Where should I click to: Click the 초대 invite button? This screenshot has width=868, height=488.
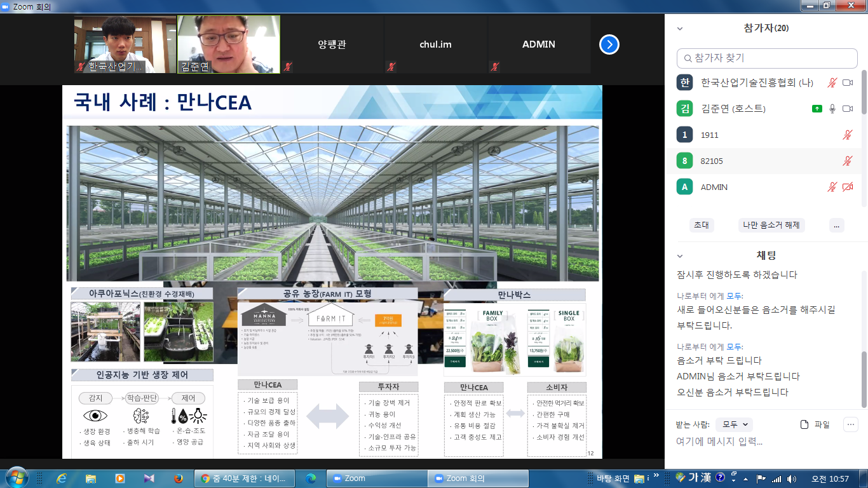702,225
